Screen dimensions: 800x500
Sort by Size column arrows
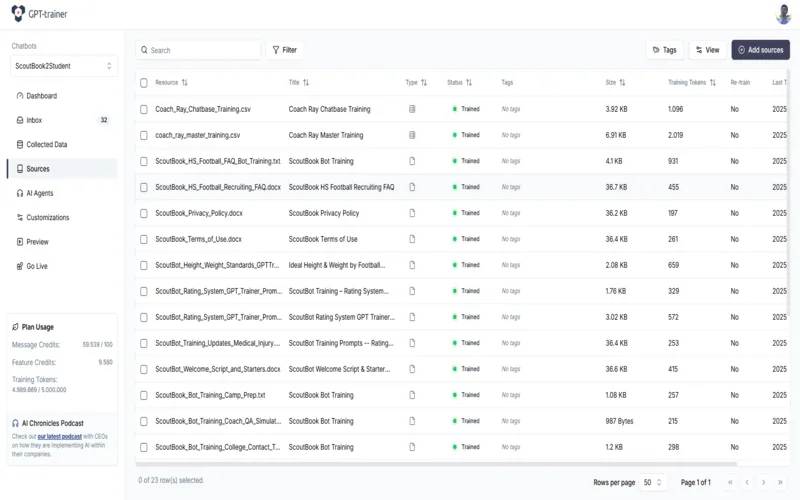point(622,82)
